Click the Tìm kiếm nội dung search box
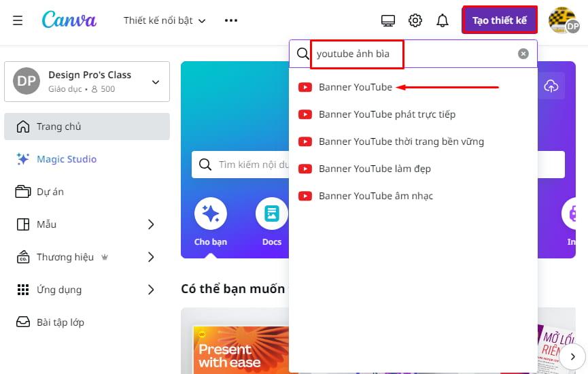 click(241, 165)
